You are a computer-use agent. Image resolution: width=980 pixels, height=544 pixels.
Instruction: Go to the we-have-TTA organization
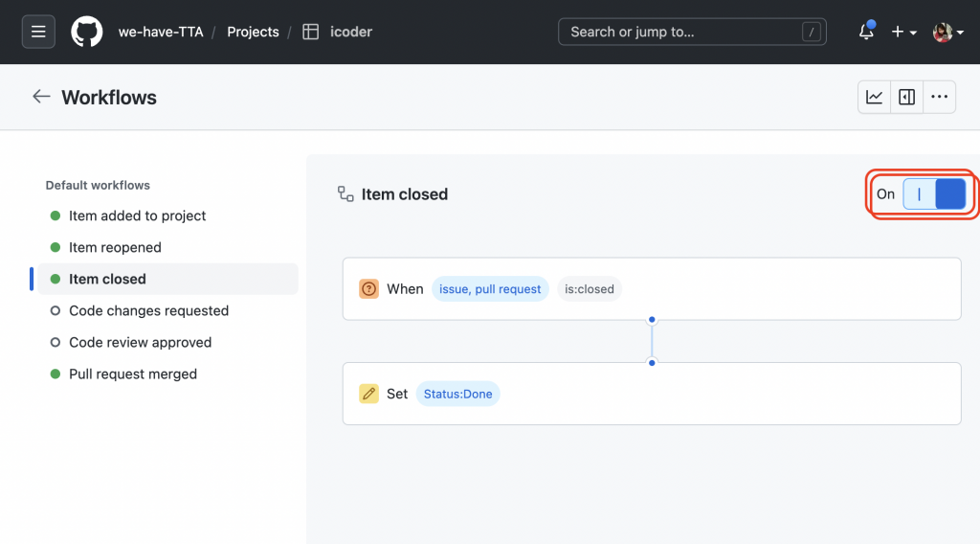click(161, 32)
